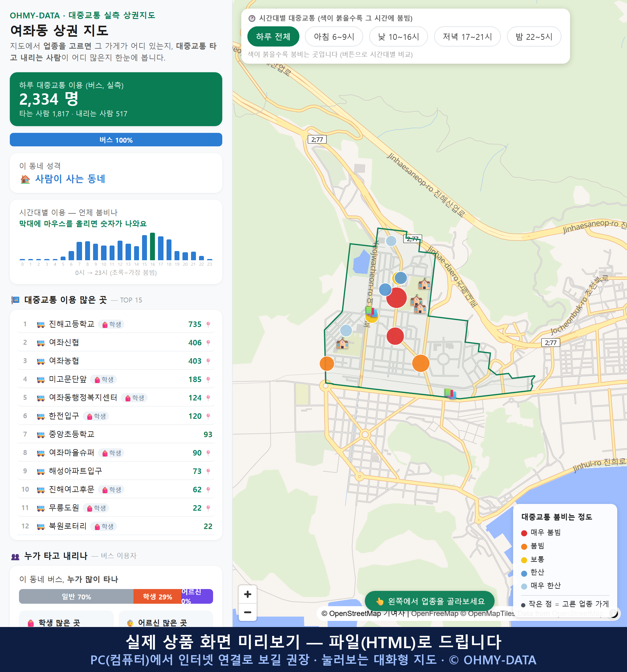Switch to 낮 10~16시 time filter
This screenshot has width=627, height=672.
point(398,36)
